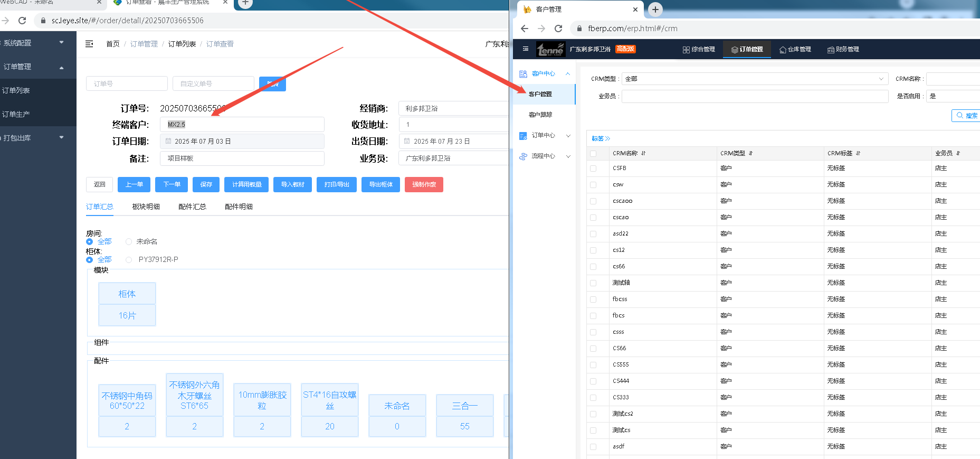Select the 未命名 room radio button
980x459 pixels.
point(129,241)
